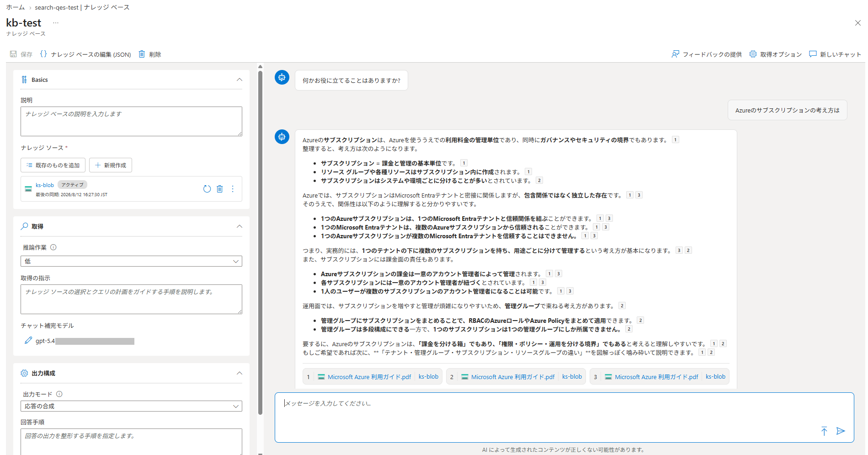Click the 出力構成 gear section icon
Image resolution: width=868 pixels, height=455 pixels.
(x=24, y=373)
